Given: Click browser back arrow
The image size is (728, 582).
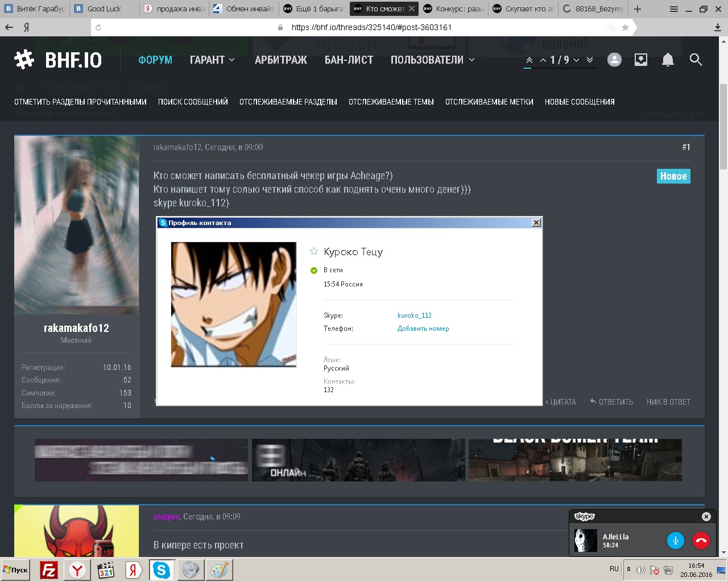Looking at the screenshot, I should click(x=9, y=27).
